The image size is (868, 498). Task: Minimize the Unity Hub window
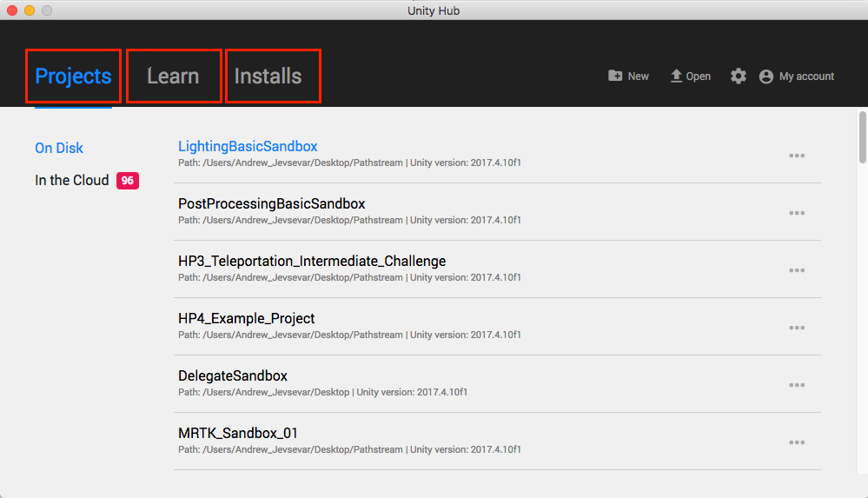point(30,10)
